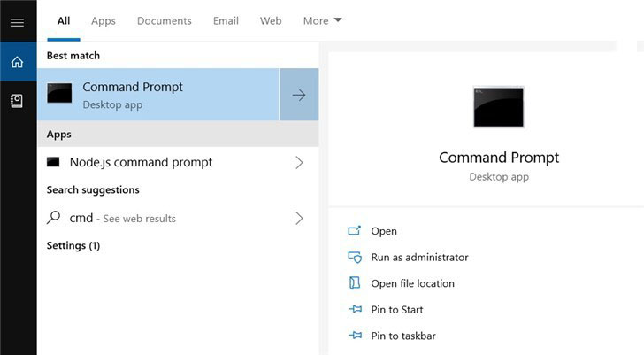The height and width of the screenshot is (355, 644).
Task: Expand Command Prompt result with arrow
Action: click(x=299, y=95)
